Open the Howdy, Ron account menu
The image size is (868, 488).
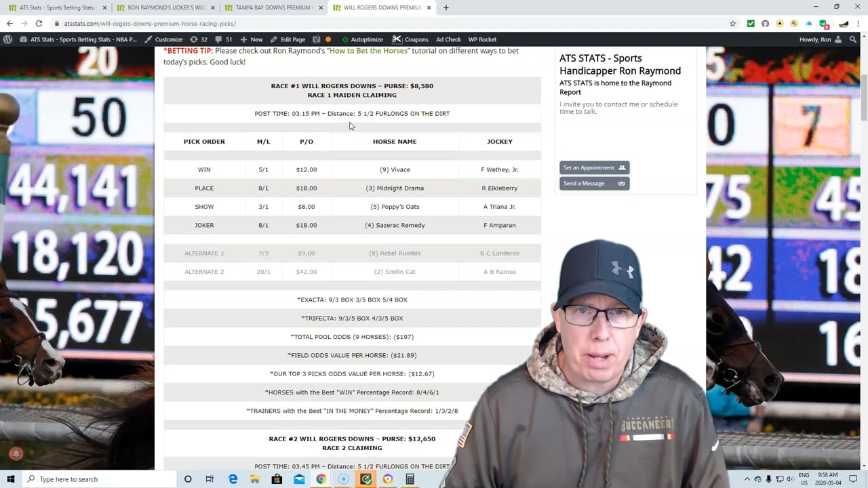coord(821,39)
